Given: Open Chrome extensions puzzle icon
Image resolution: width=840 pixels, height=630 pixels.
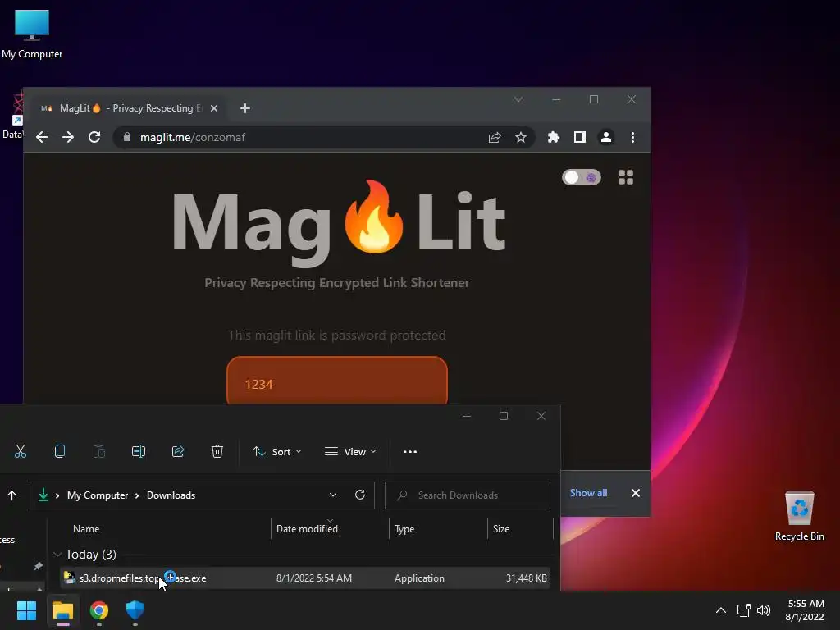Looking at the screenshot, I should [554, 138].
